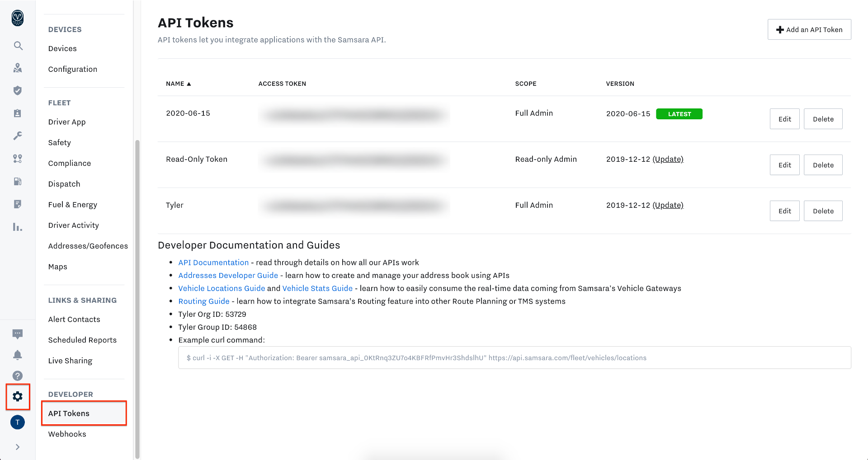
Task: Click blurred access token of Tyler row
Action: [354, 206]
